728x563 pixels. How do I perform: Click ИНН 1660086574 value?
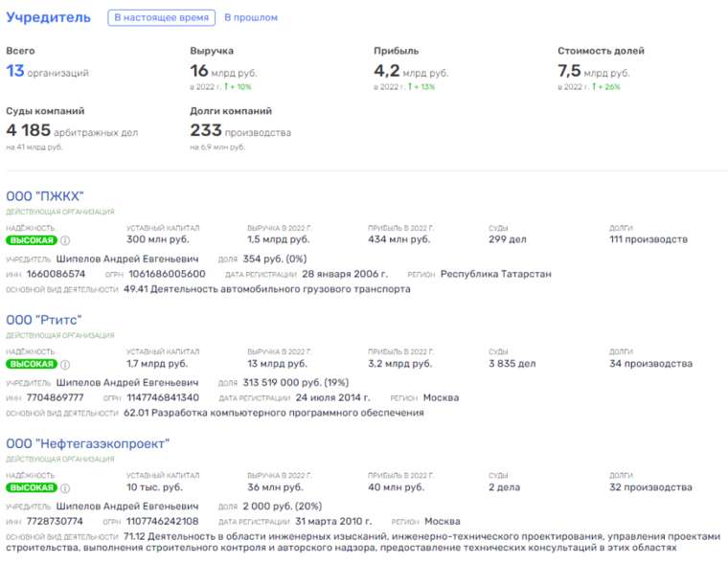[56, 274]
